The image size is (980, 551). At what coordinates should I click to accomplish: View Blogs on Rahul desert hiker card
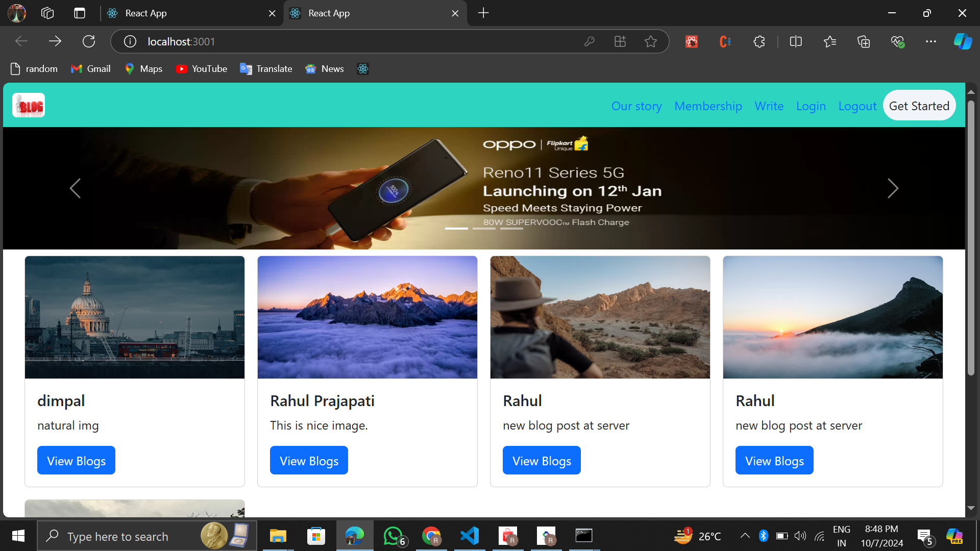[x=542, y=460]
